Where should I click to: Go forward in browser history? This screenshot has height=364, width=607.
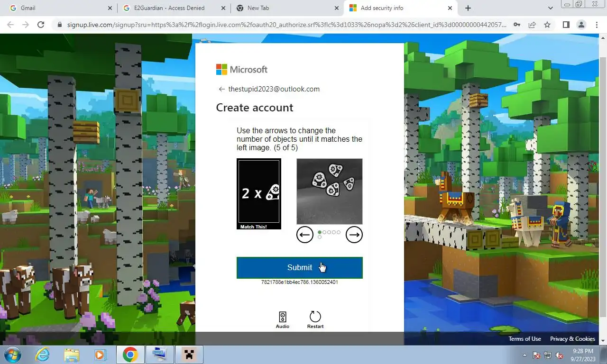point(26,25)
